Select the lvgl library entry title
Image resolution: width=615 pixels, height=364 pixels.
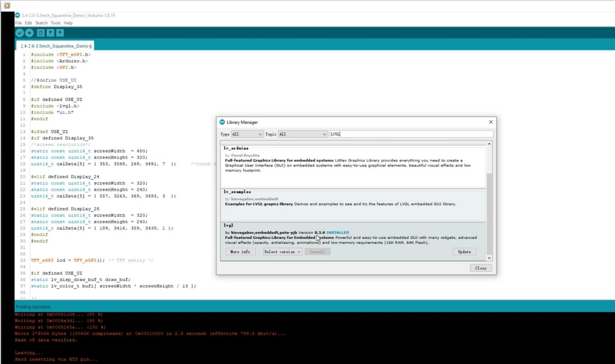click(228, 226)
